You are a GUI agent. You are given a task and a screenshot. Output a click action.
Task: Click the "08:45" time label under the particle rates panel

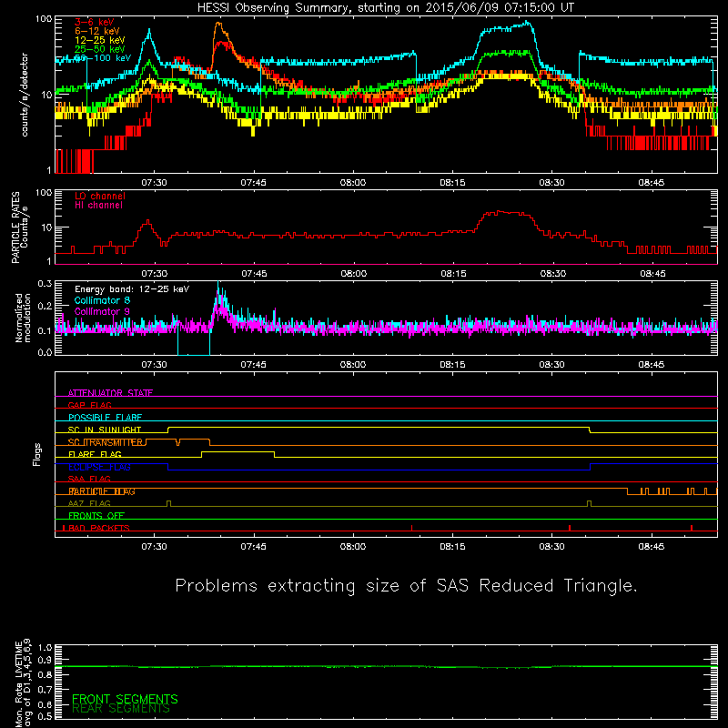pyautogui.click(x=652, y=274)
